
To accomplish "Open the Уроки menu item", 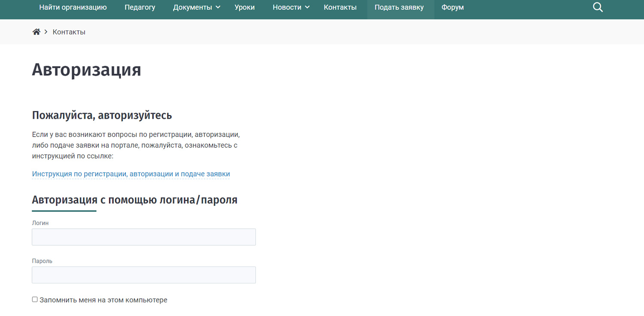I will point(245,7).
